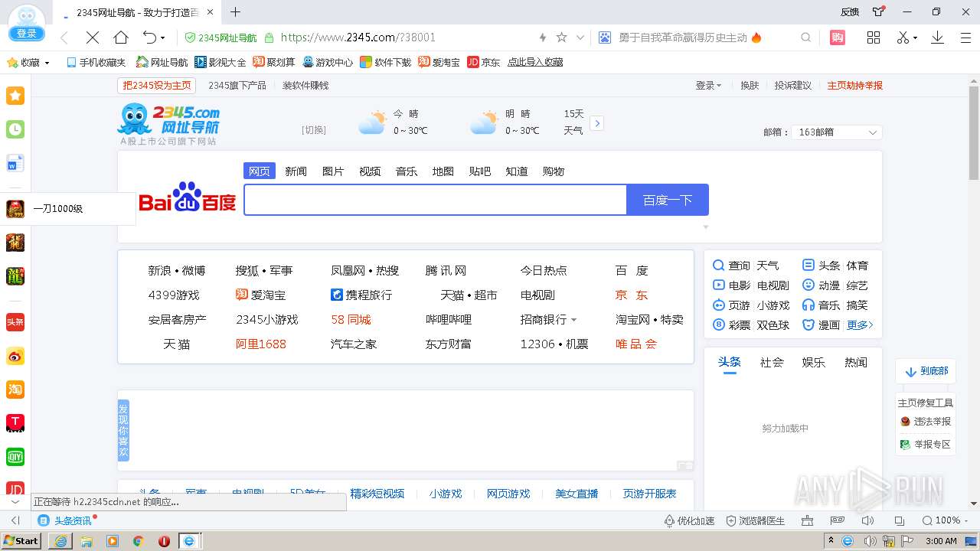This screenshot has width=980, height=551.
Task: Switch to 热闻 news tab
Action: tap(856, 362)
